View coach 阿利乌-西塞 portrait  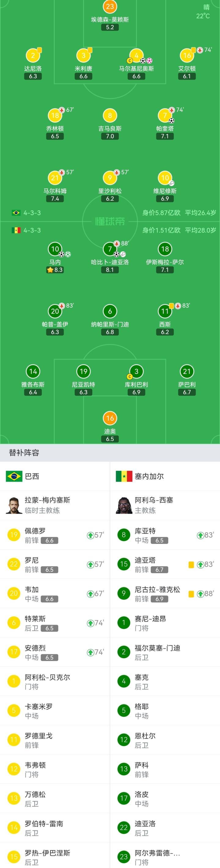click(124, 505)
